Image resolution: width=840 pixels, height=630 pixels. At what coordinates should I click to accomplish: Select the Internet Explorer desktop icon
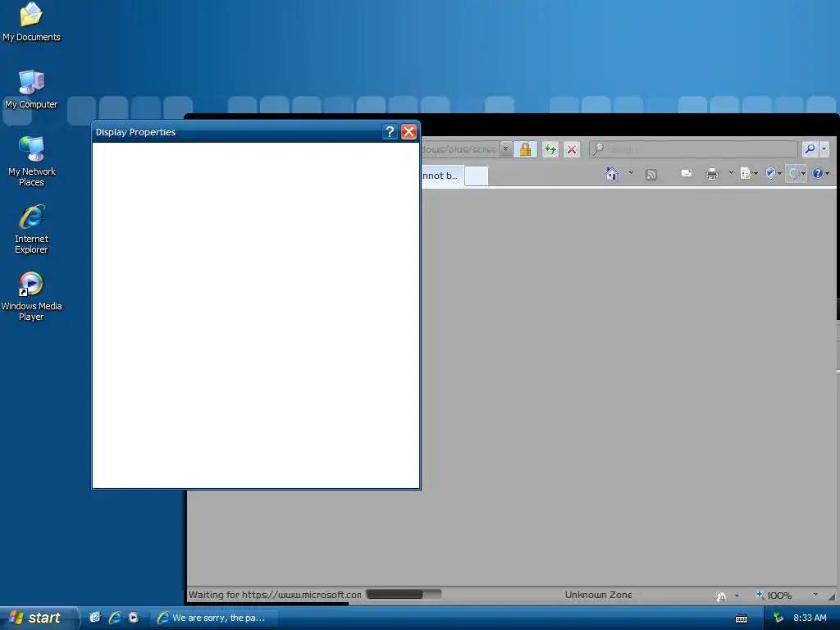(32, 229)
